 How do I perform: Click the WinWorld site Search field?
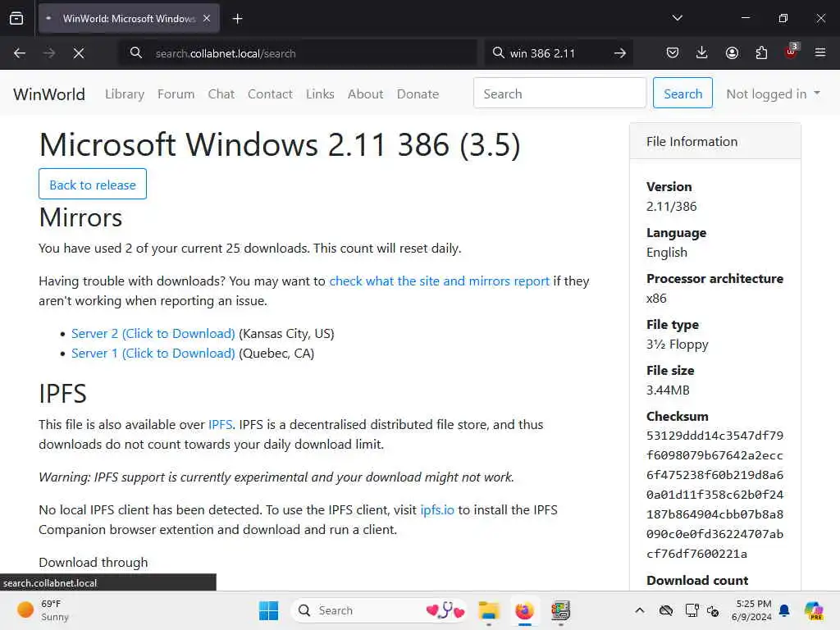point(559,94)
